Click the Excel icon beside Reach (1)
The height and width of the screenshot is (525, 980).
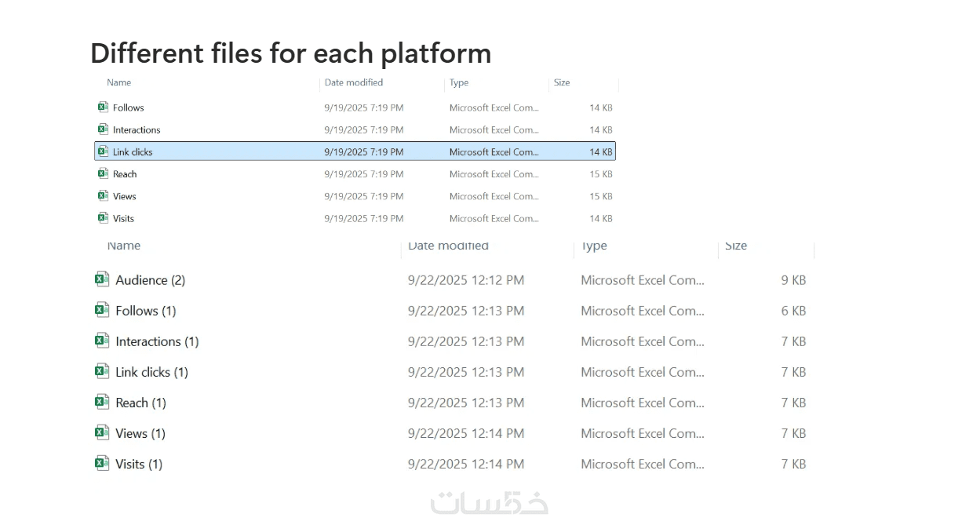coord(102,402)
